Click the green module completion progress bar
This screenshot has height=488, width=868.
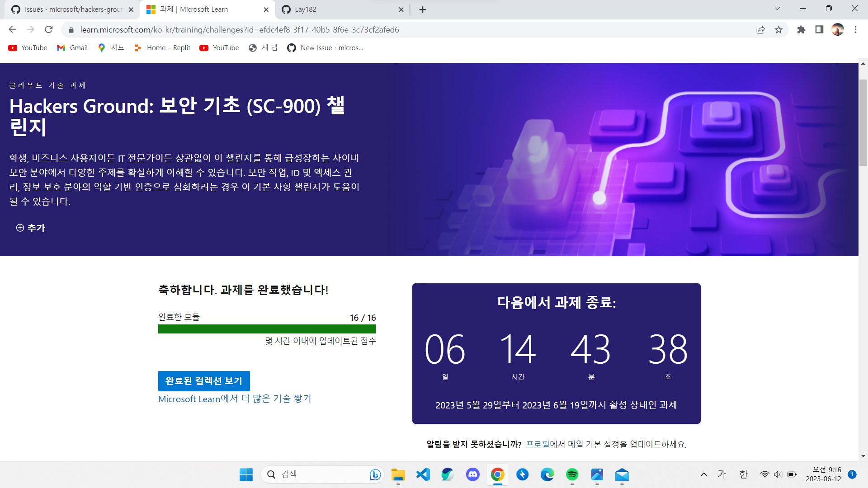(x=267, y=329)
